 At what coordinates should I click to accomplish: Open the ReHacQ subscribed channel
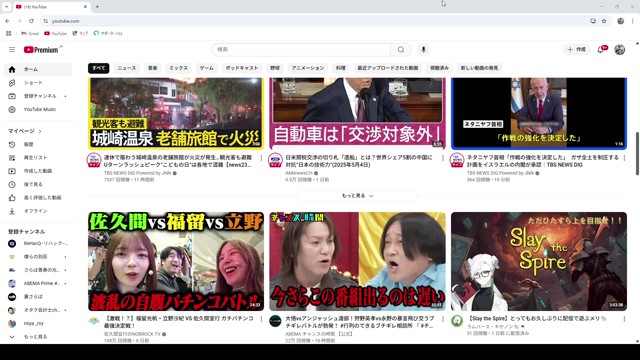(38, 243)
